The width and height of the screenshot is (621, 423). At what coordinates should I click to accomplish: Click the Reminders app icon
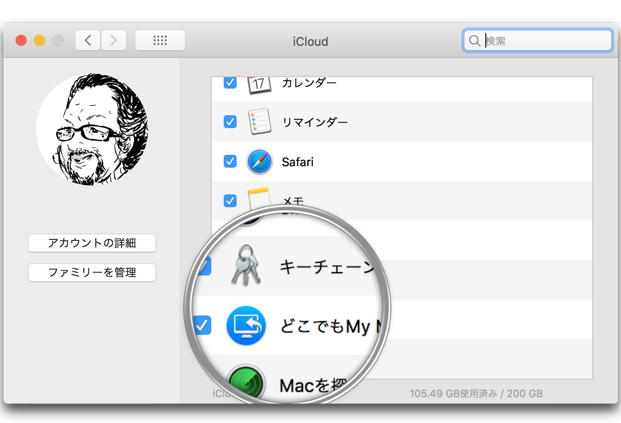(259, 122)
